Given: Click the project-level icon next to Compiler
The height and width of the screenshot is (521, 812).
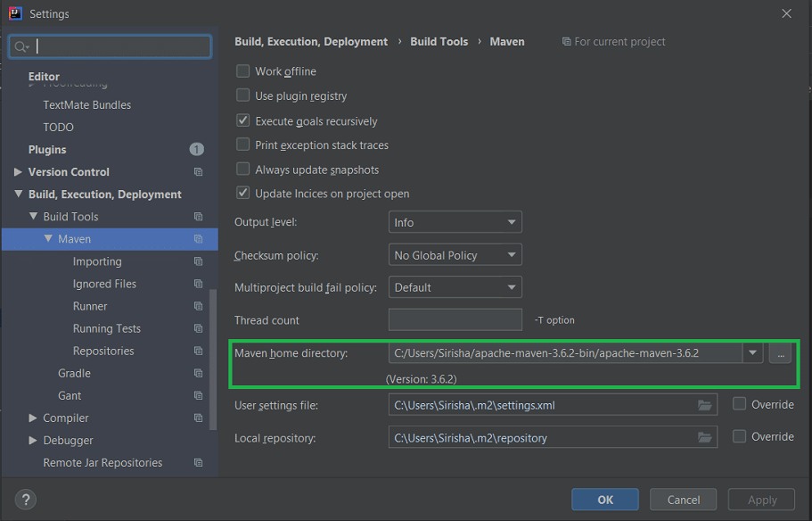Looking at the screenshot, I should click(199, 418).
